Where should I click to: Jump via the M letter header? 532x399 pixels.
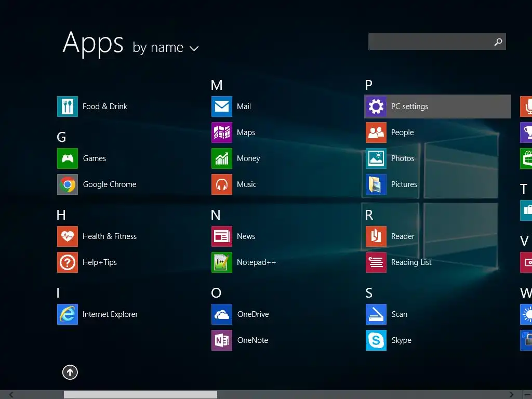217,85
